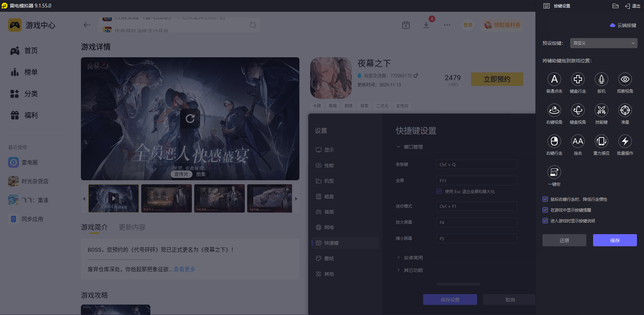Click the 立即预约 reservation button
The width and height of the screenshot is (644, 315).
497,79
